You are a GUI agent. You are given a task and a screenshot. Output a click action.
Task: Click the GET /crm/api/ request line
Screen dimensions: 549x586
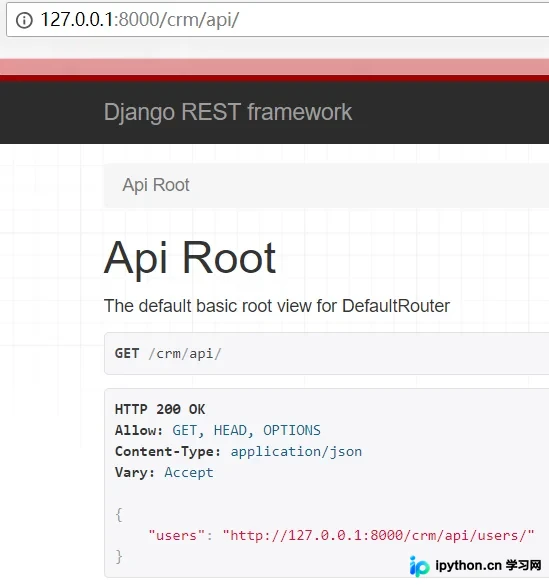point(168,354)
